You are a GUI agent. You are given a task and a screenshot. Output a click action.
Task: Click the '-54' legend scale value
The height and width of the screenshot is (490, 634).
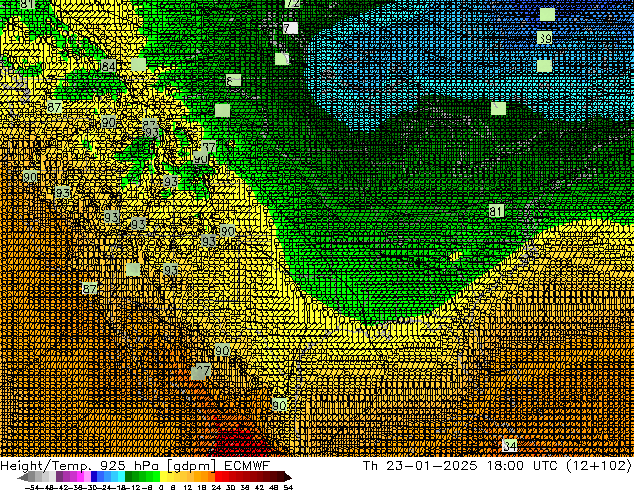pos(33,488)
